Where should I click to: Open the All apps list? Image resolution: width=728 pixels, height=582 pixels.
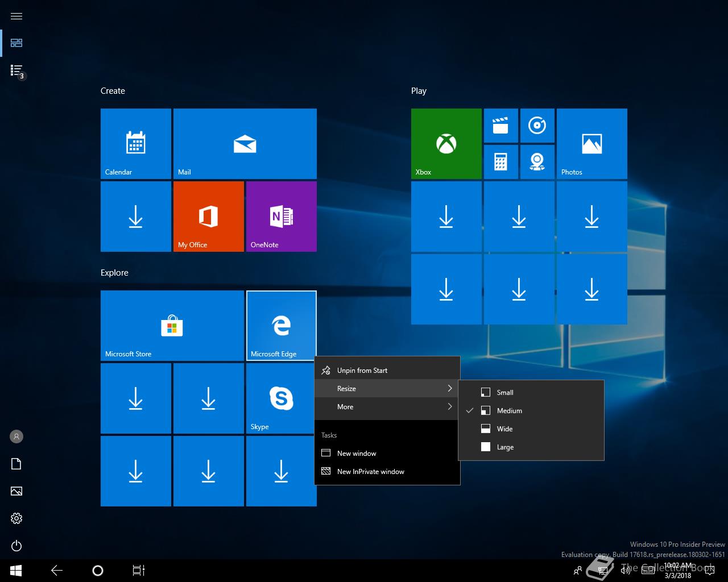[16, 70]
